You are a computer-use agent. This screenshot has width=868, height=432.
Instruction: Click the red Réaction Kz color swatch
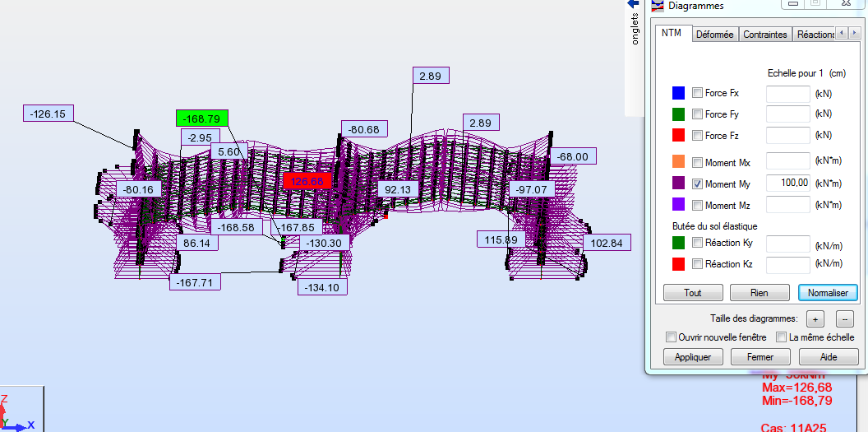(x=678, y=264)
